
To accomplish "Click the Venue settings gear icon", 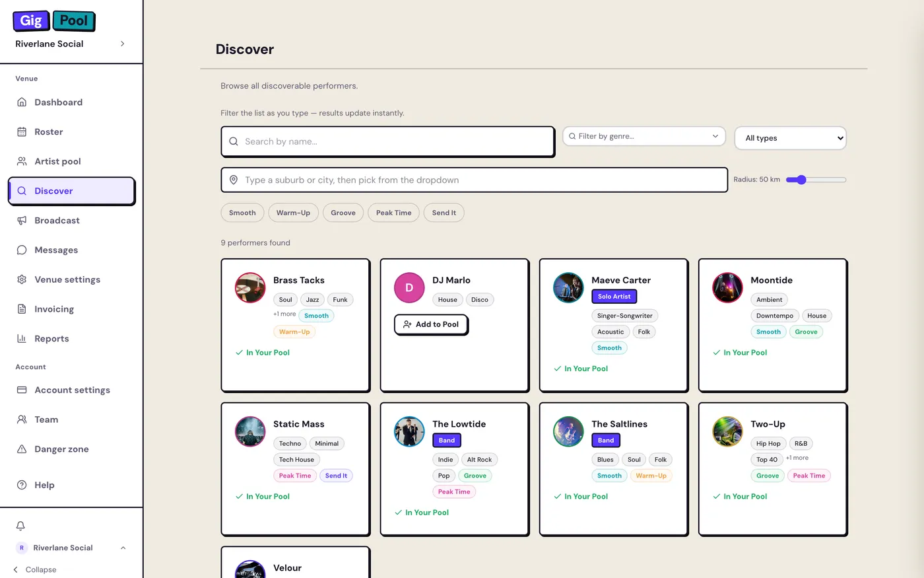I will (x=22, y=279).
